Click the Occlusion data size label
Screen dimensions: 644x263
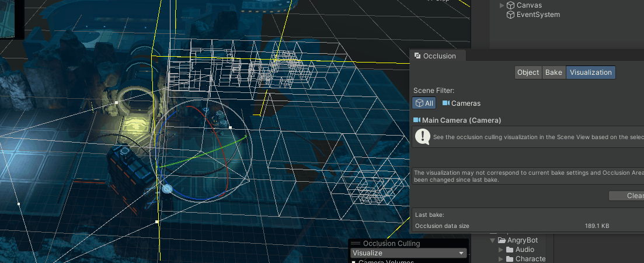442,226
